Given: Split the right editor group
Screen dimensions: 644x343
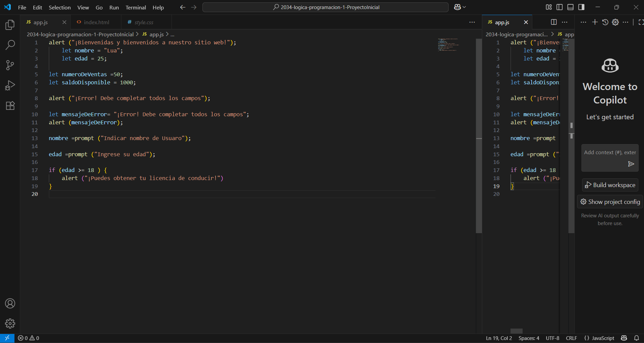Looking at the screenshot, I should [554, 22].
